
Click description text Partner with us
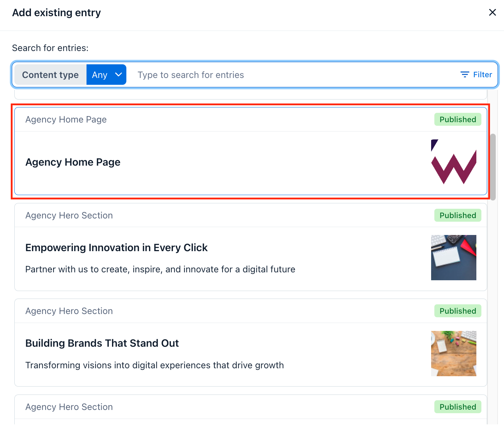click(x=160, y=269)
